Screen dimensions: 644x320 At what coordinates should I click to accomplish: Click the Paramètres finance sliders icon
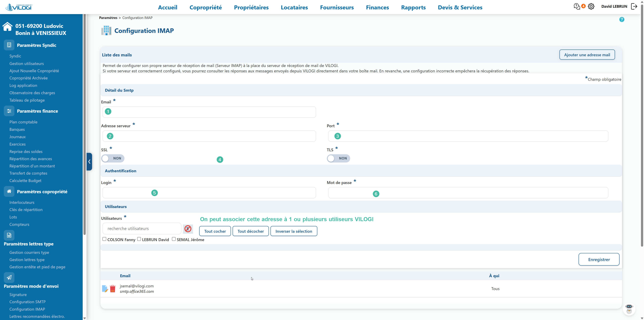click(9, 111)
